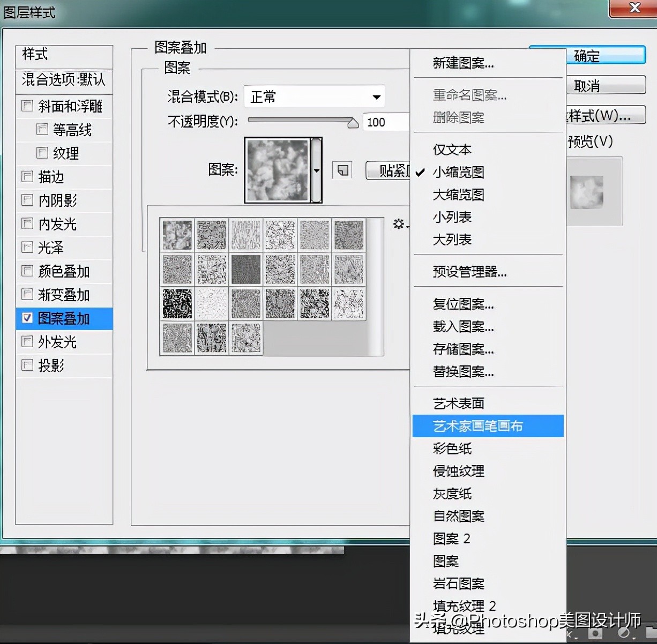The image size is (657, 644).
Task: Select 混合选项:默认 in the style list
Action: point(63,81)
